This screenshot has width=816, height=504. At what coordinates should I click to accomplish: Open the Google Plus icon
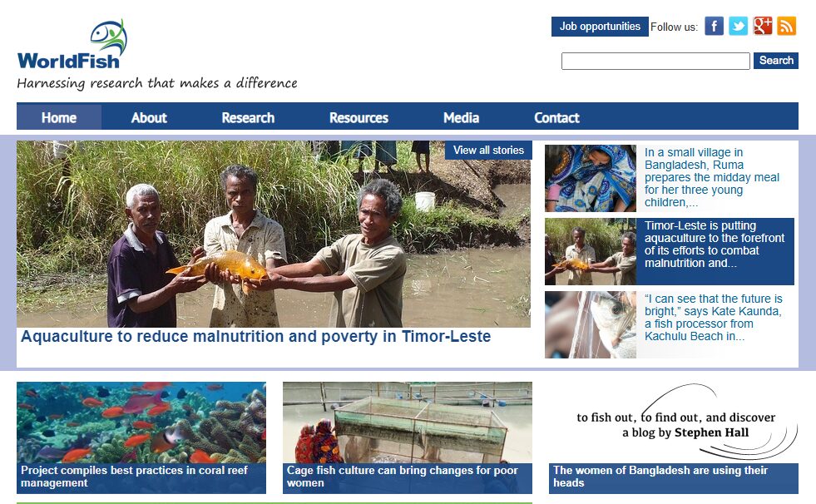[x=763, y=26]
